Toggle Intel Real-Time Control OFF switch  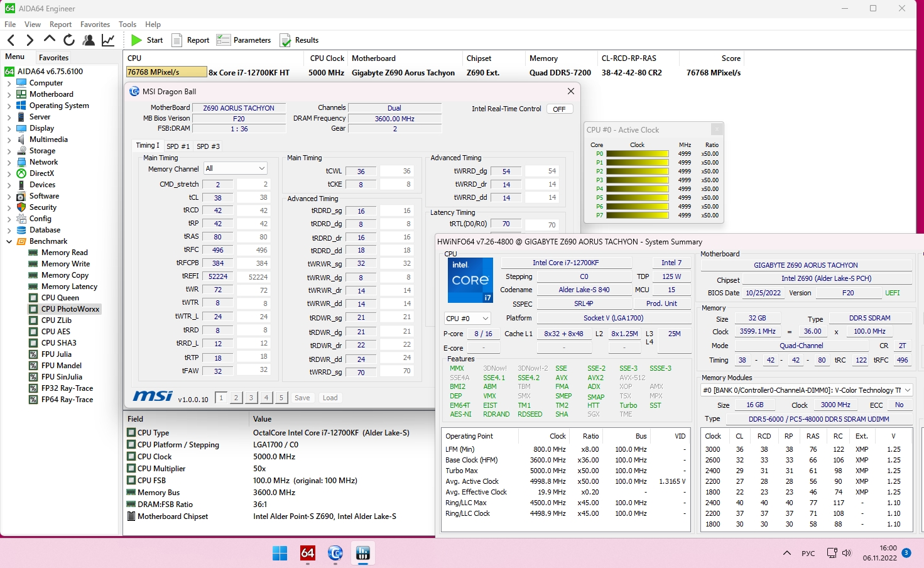pos(559,109)
